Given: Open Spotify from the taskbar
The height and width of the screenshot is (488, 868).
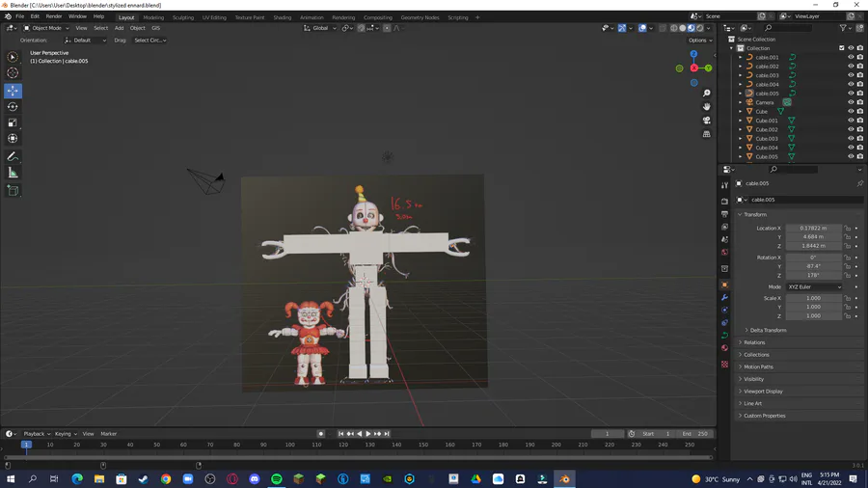Looking at the screenshot, I should click(x=276, y=479).
